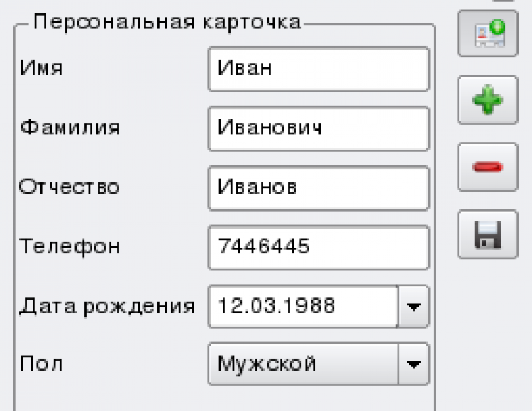Screen dimensions: 532x411
Task: Click the Мужской combo box value
Action: click(304, 365)
